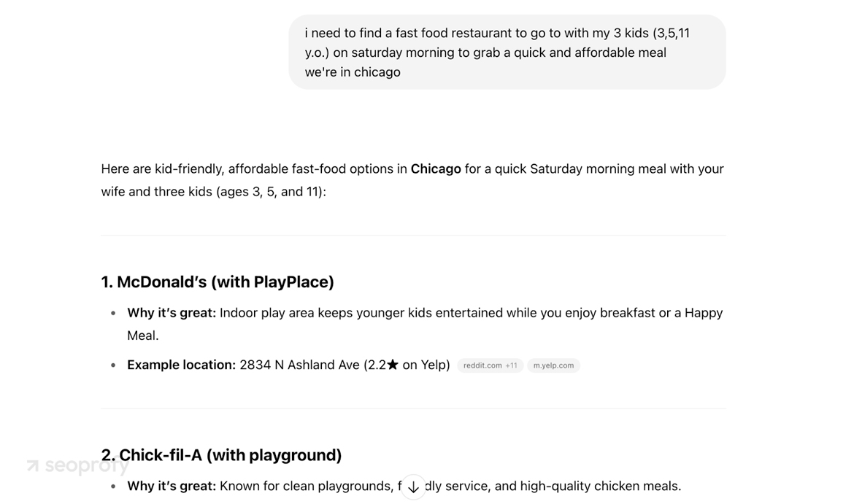
Task: Click the bullet dot under the Chick-fil-A heading
Action: coord(113,486)
